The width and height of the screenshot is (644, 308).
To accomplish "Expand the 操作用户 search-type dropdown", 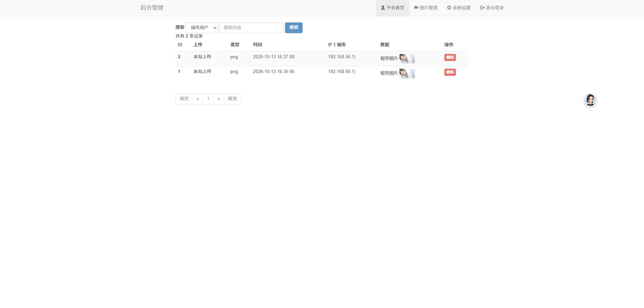I will 202,28.
